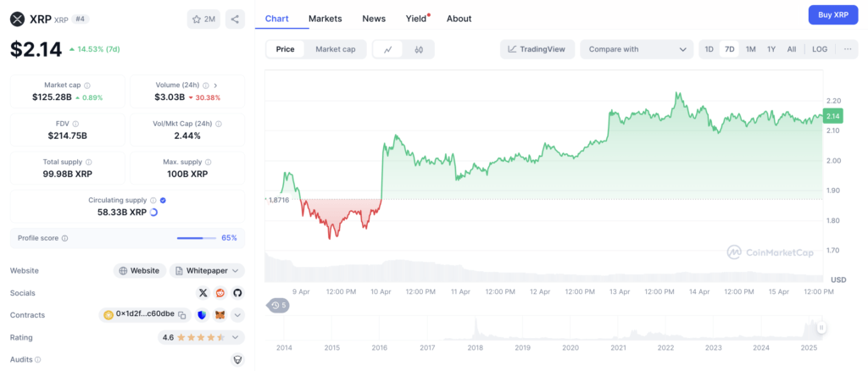Open the News tab

pos(374,19)
